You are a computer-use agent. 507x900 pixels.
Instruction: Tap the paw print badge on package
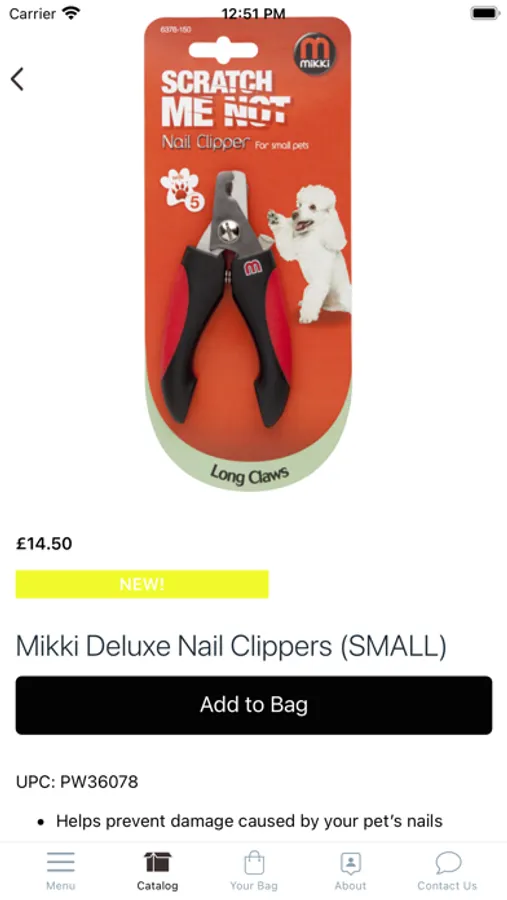pos(181,191)
